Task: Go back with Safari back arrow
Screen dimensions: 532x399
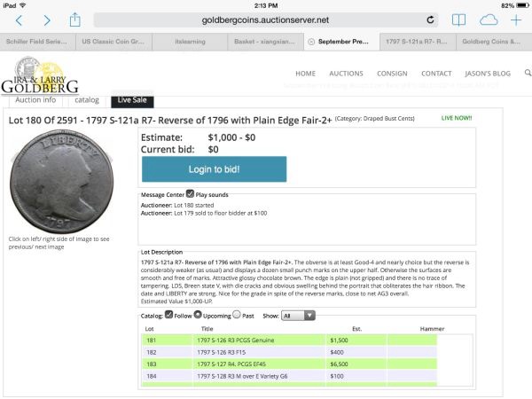Action: [x=19, y=20]
